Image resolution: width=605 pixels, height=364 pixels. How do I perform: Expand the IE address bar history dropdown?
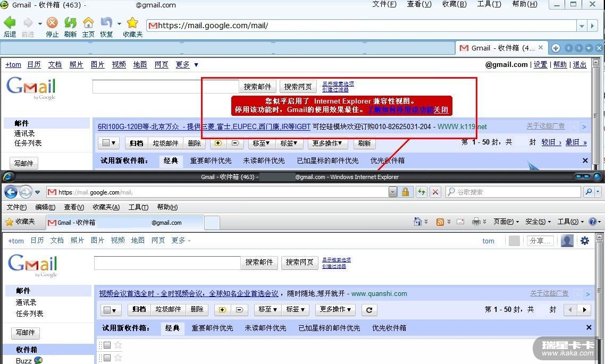pyautogui.click(x=393, y=192)
